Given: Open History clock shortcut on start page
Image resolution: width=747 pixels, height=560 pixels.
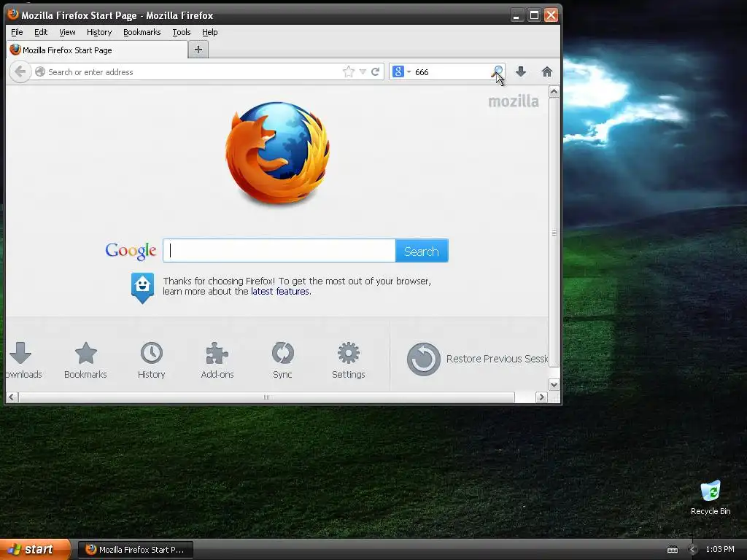Looking at the screenshot, I should (152, 360).
